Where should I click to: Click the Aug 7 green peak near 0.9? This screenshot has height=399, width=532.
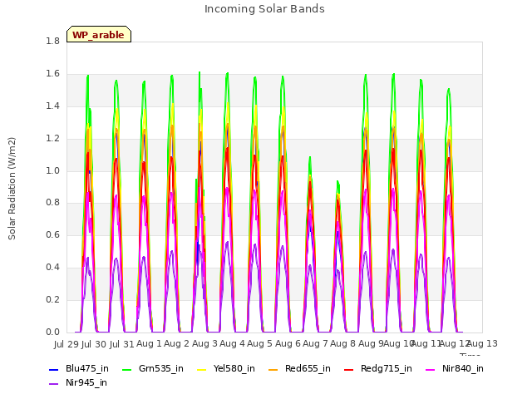click(338, 182)
